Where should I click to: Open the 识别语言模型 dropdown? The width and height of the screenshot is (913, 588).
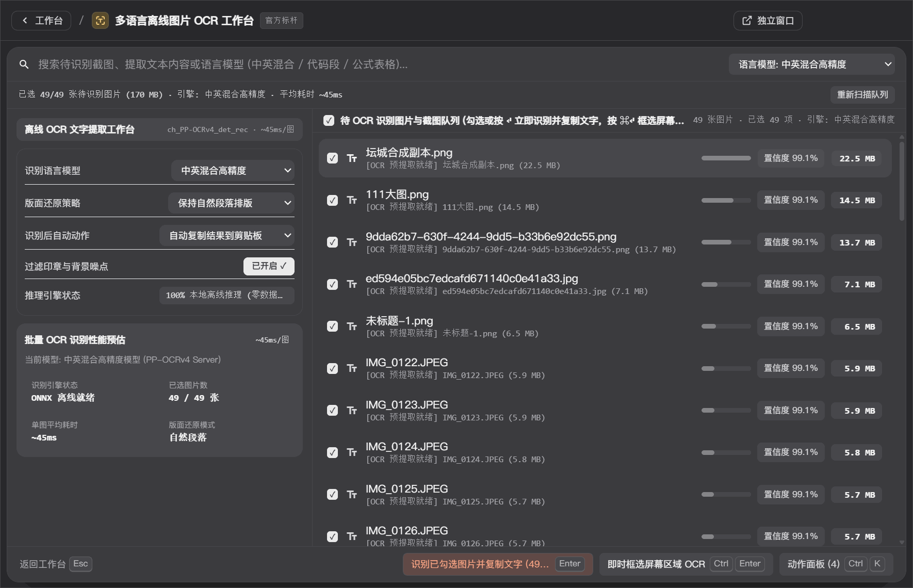point(233,171)
